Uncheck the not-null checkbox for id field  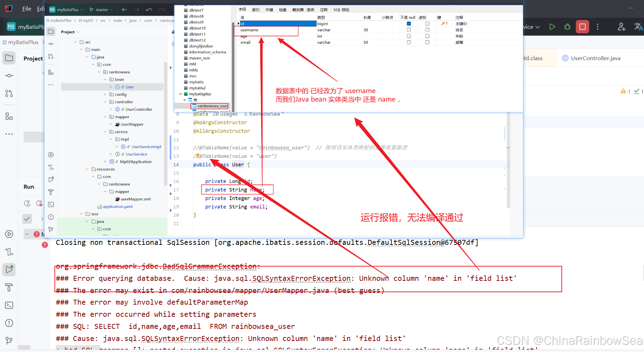(x=409, y=23)
